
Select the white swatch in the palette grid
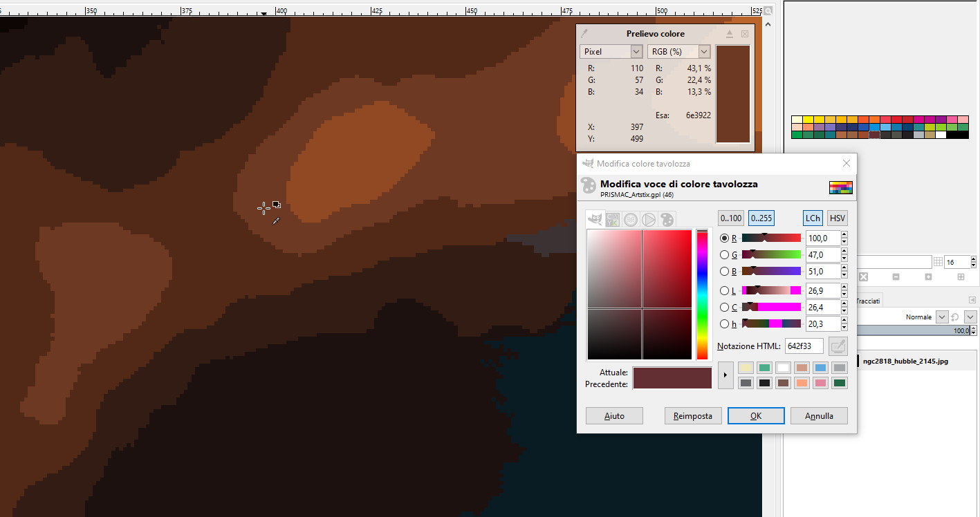[941, 135]
